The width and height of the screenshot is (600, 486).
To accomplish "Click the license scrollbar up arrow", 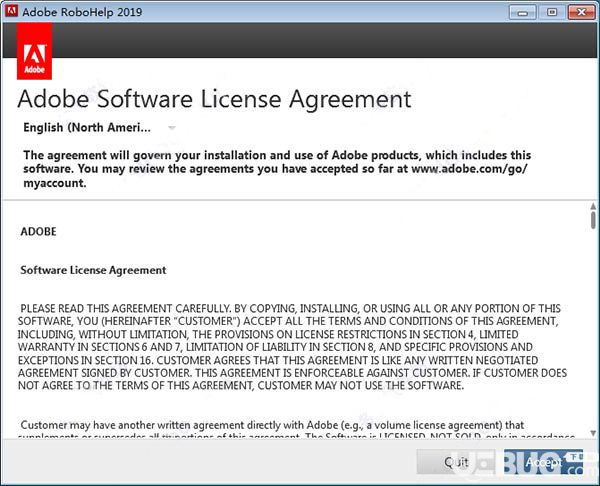I will pyautogui.click(x=593, y=206).
